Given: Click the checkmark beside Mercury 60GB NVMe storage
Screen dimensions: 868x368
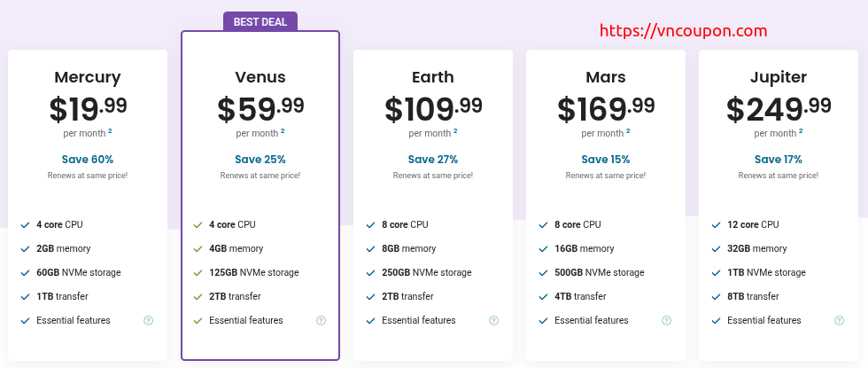Looking at the screenshot, I should pyautogui.click(x=25, y=273).
